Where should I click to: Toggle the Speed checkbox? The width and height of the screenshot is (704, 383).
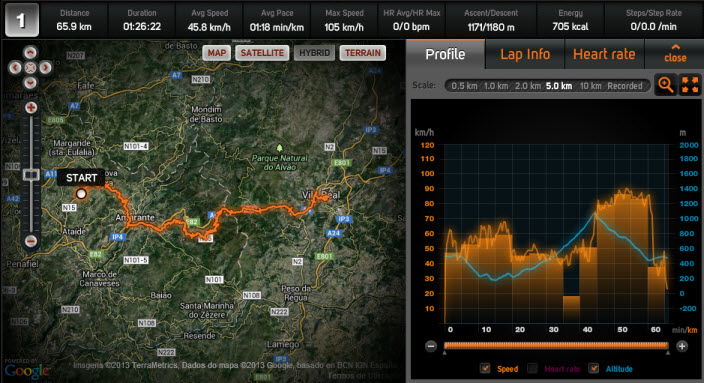pos(485,369)
